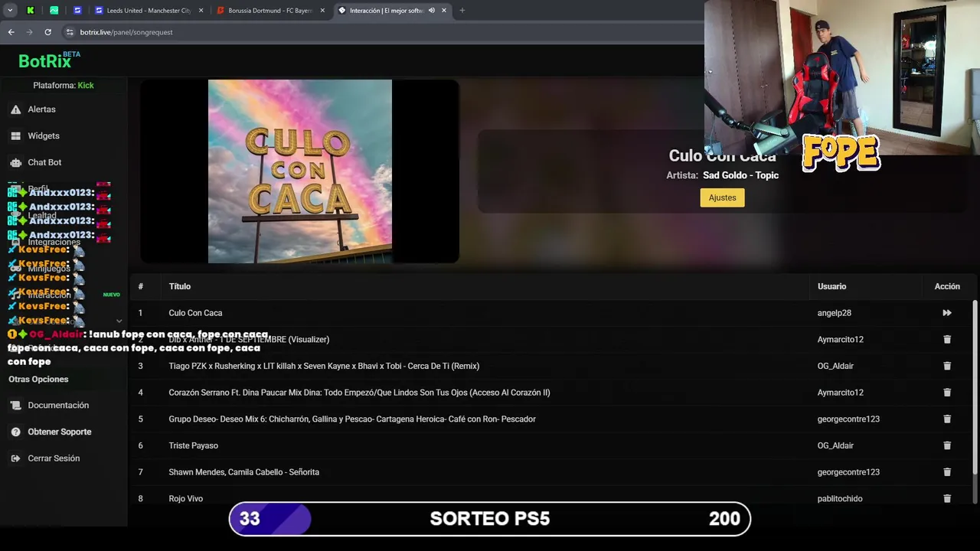Focus the botrix.live address bar
Screen dimensions: 980x551
coord(383,32)
